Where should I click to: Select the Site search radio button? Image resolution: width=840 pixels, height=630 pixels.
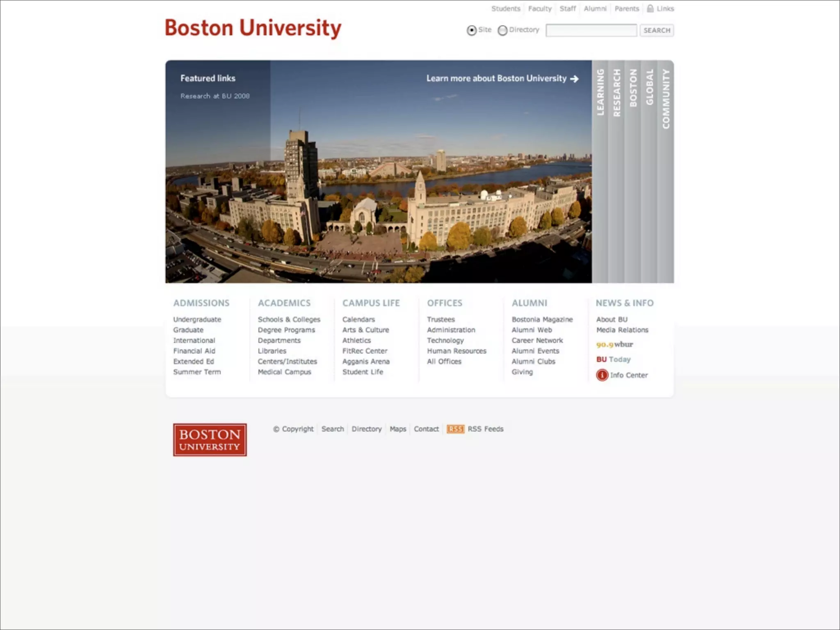(x=472, y=30)
